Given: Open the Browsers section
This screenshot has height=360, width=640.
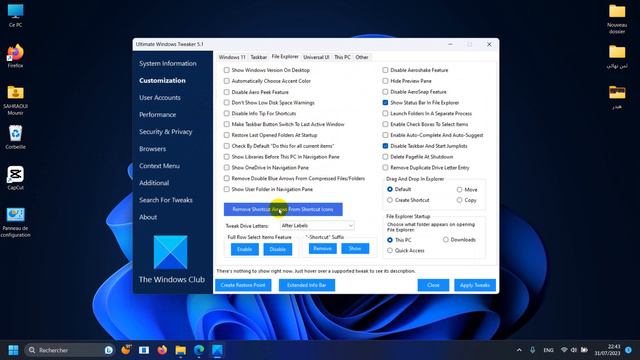Looking at the screenshot, I should tap(152, 149).
